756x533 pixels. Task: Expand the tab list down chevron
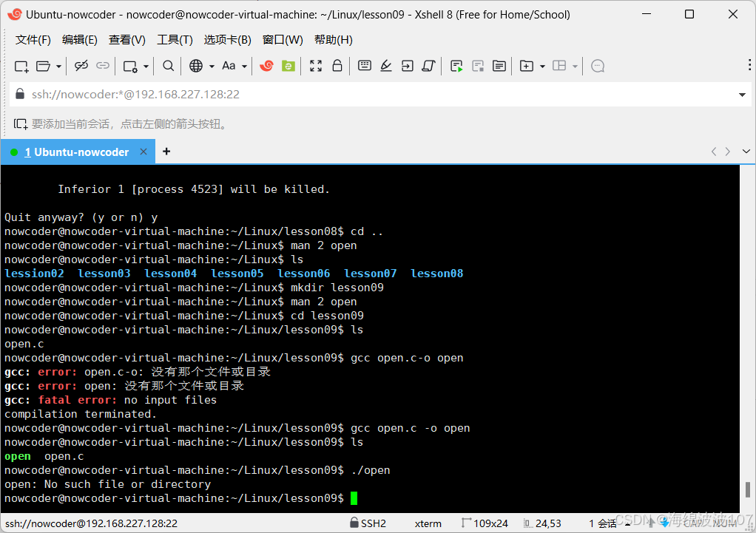746,152
